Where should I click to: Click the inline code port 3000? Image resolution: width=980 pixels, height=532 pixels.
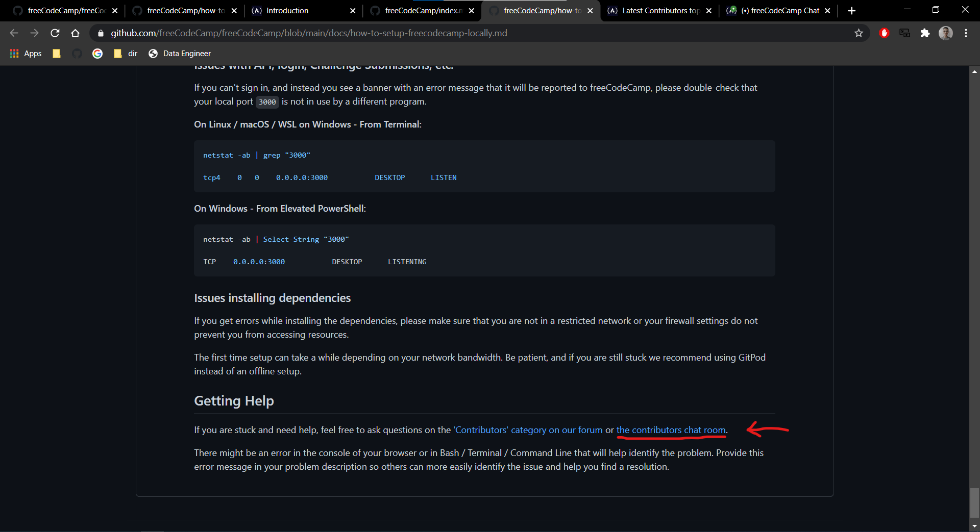pyautogui.click(x=267, y=102)
